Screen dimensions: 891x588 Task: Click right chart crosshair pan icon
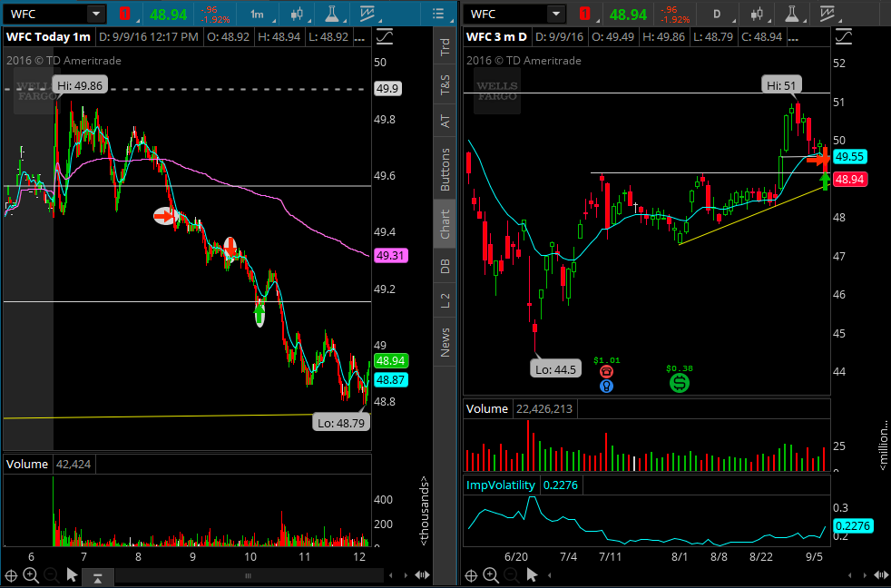[471, 575]
